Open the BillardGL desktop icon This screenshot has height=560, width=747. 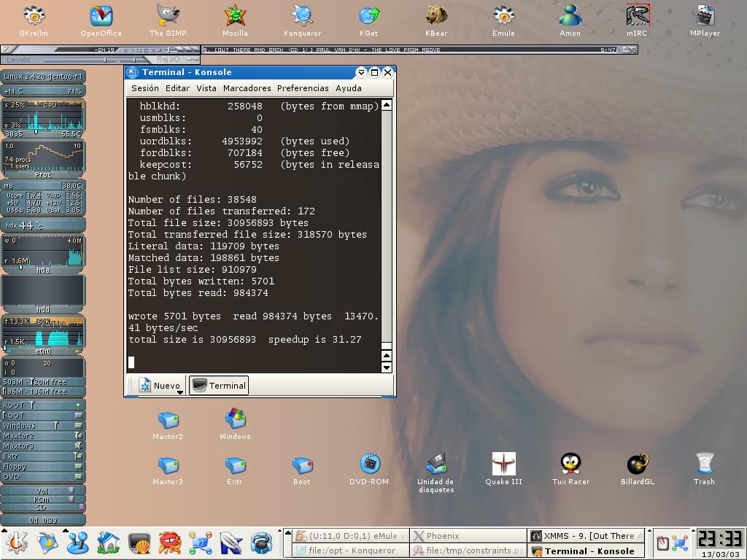tap(638, 464)
